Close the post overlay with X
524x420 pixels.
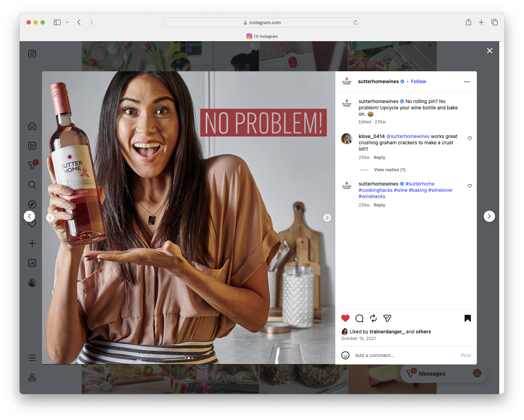(490, 51)
